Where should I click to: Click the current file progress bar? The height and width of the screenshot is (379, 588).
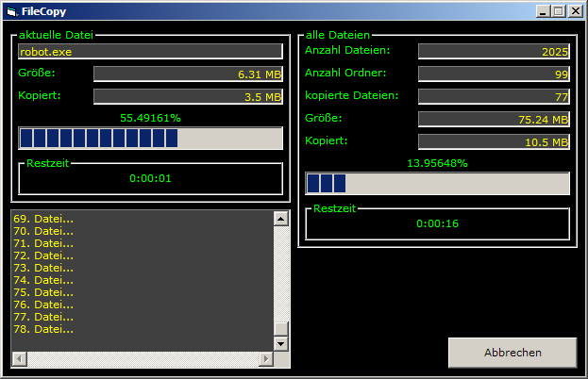tap(150, 139)
